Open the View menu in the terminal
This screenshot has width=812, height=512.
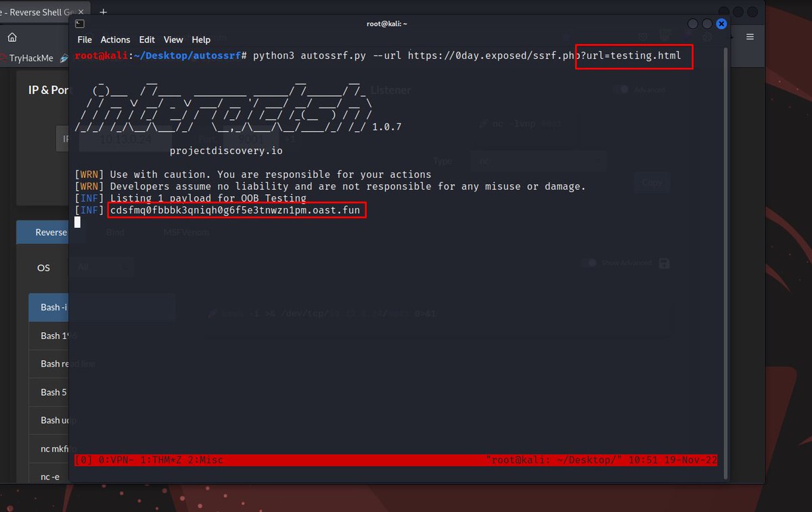[x=173, y=40]
